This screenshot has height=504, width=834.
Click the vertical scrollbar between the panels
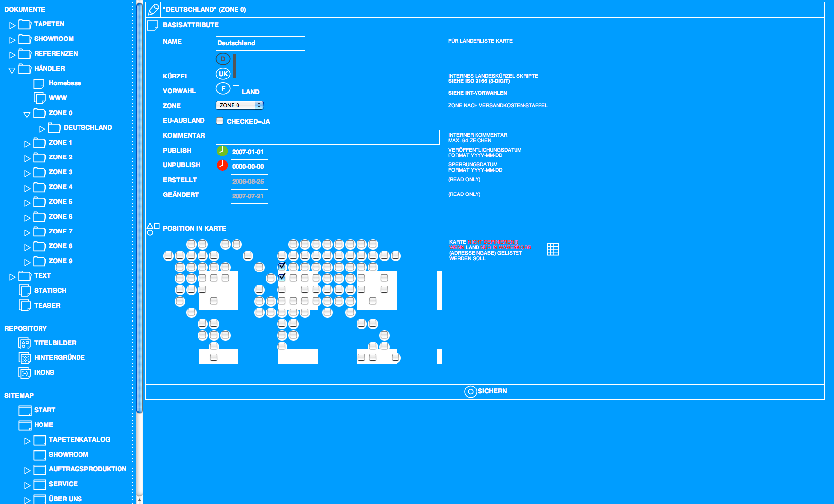140,197
